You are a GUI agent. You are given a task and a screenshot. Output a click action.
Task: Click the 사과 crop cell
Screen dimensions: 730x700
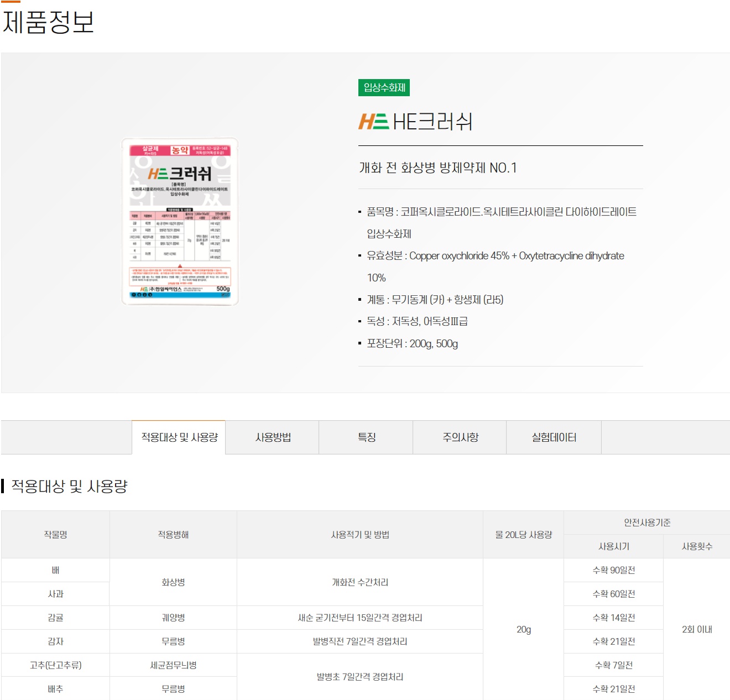click(x=55, y=594)
